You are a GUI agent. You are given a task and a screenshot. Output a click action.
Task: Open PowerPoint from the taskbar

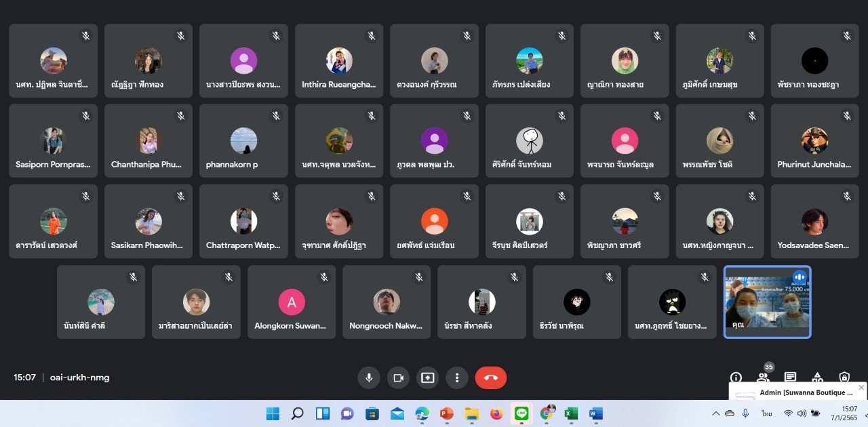(x=446, y=413)
